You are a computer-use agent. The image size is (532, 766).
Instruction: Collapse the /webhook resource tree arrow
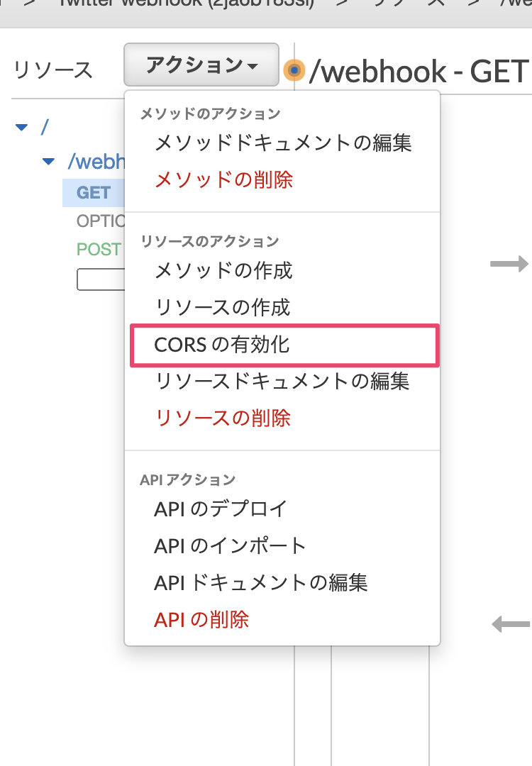(x=48, y=161)
